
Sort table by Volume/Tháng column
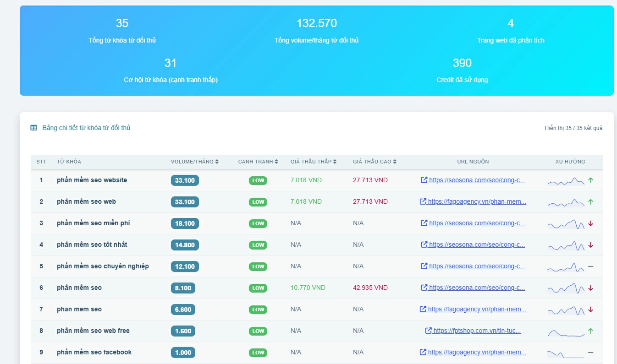pyautogui.click(x=194, y=162)
